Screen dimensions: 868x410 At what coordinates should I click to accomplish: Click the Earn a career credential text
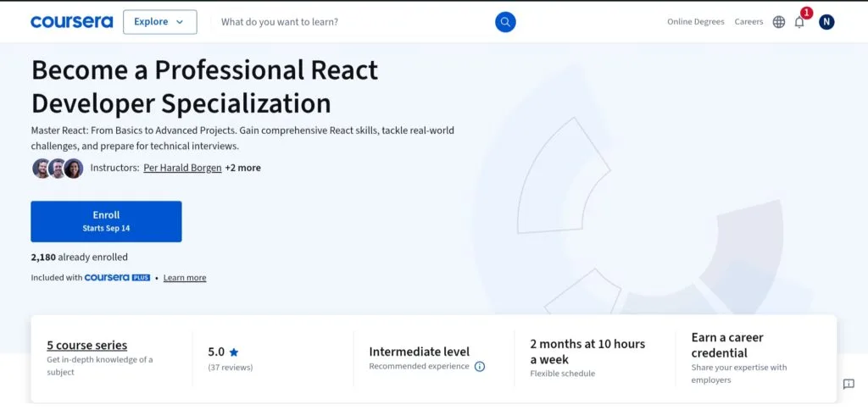coord(726,346)
